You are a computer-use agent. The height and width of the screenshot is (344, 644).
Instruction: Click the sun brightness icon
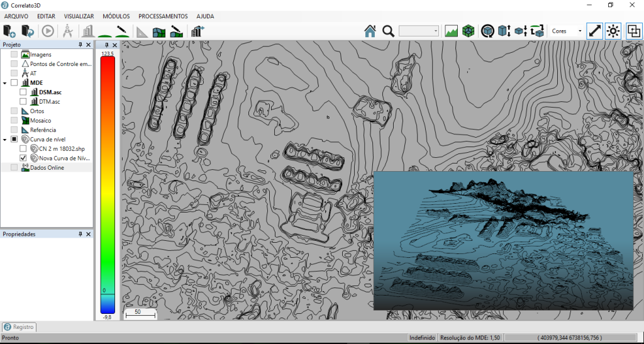613,31
